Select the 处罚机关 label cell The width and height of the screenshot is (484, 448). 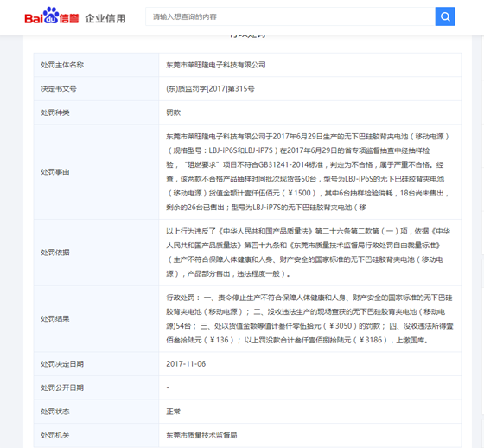(96, 435)
